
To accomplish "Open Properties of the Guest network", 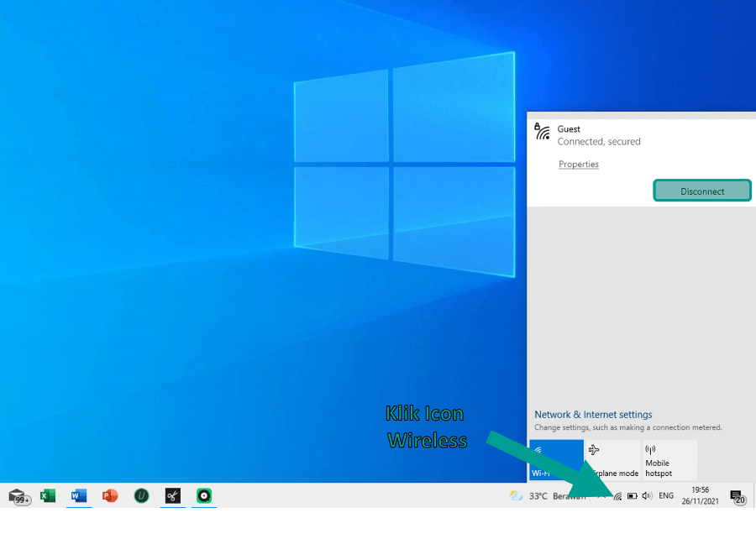I will pyautogui.click(x=579, y=165).
